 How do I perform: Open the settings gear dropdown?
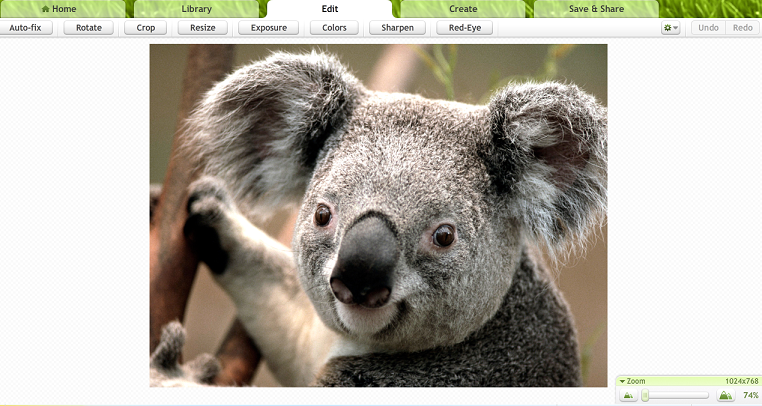[670, 28]
